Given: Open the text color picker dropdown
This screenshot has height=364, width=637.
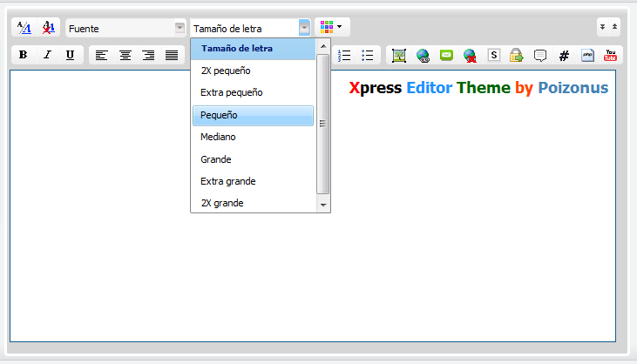Looking at the screenshot, I should 332,28.
